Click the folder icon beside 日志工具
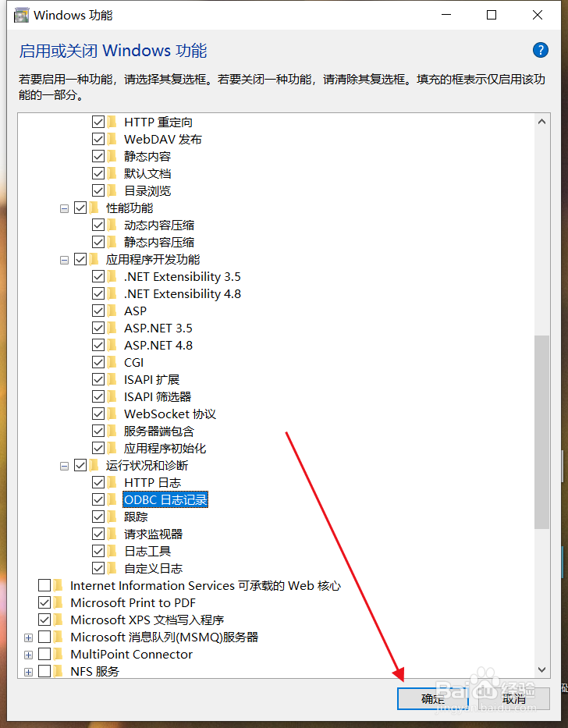The width and height of the screenshot is (568, 728). tap(112, 551)
